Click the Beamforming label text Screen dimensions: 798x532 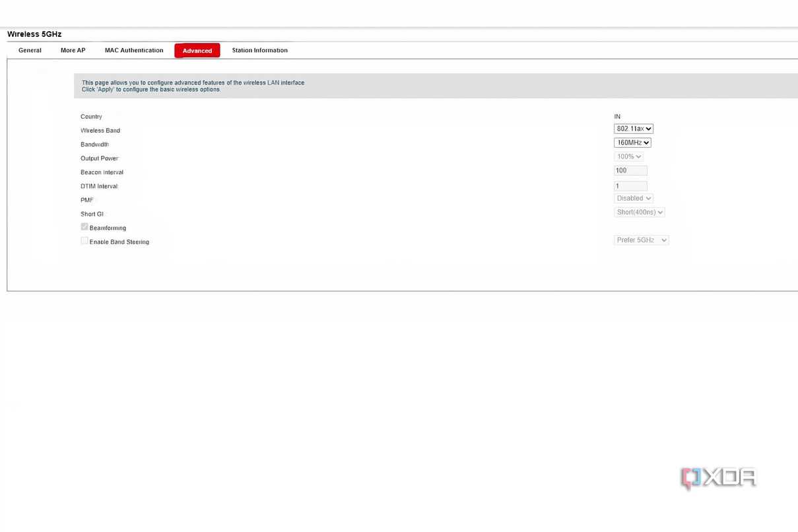108,228
